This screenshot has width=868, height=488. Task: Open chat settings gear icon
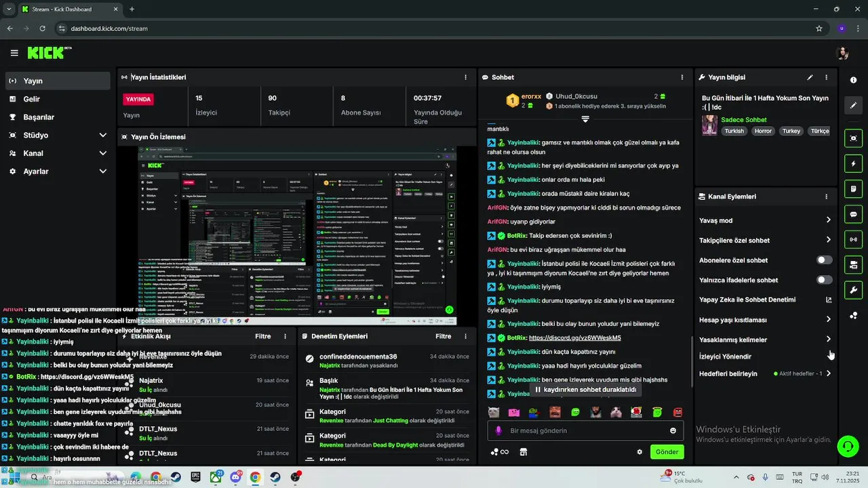coord(639,452)
